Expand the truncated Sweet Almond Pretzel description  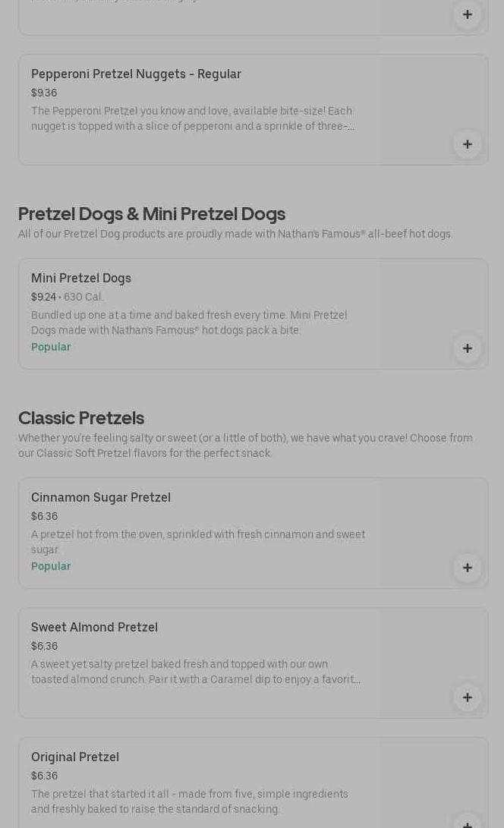pos(196,672)
